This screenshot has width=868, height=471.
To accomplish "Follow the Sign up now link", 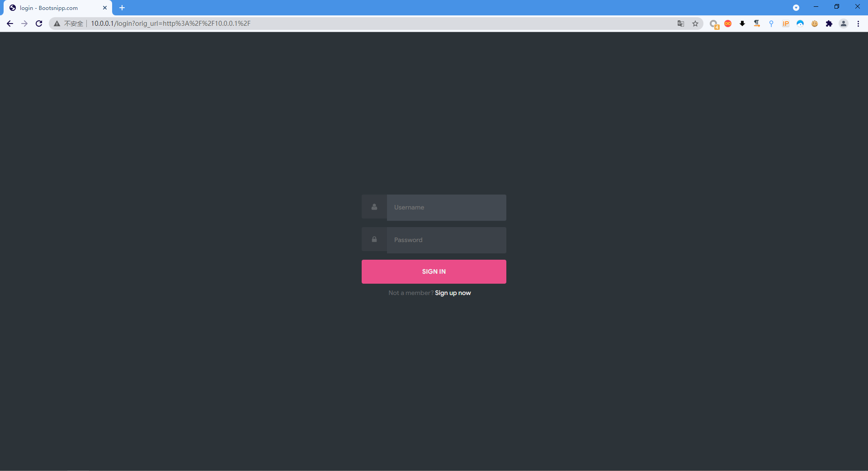I will coord(453,293).
